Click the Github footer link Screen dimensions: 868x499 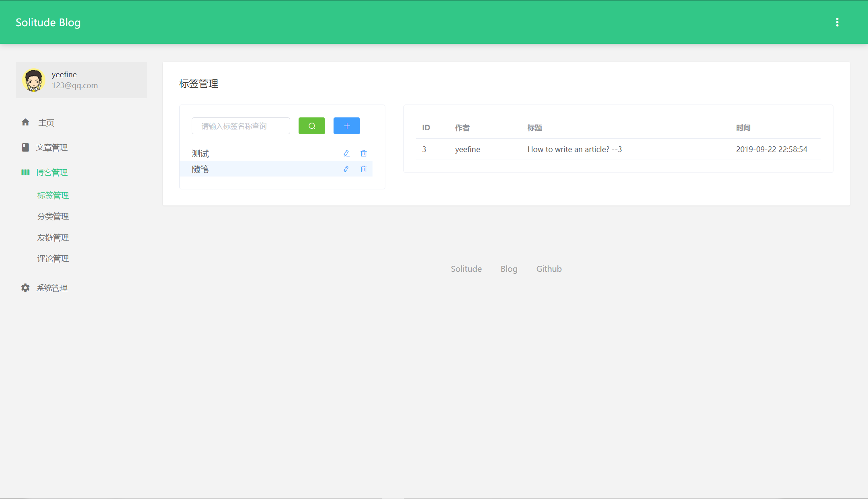549,269
